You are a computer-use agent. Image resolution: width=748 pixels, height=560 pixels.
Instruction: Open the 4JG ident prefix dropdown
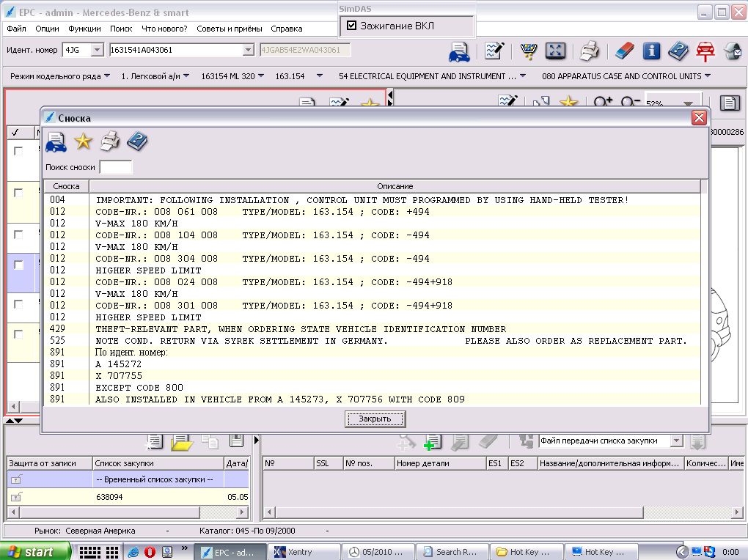click(97, 50)
